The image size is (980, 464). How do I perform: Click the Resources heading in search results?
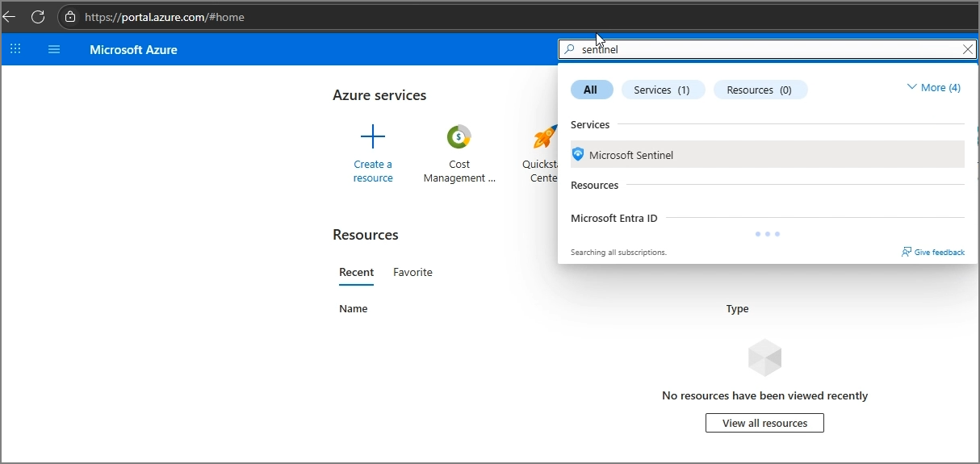(x=594, y=185)
